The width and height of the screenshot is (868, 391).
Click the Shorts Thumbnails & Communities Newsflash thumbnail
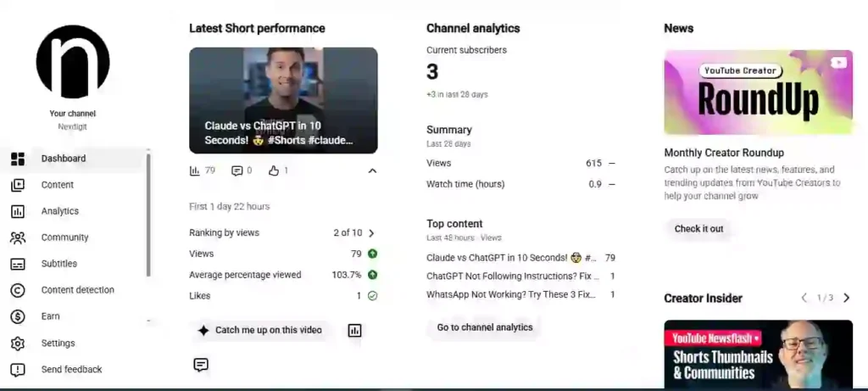[759, 355]
